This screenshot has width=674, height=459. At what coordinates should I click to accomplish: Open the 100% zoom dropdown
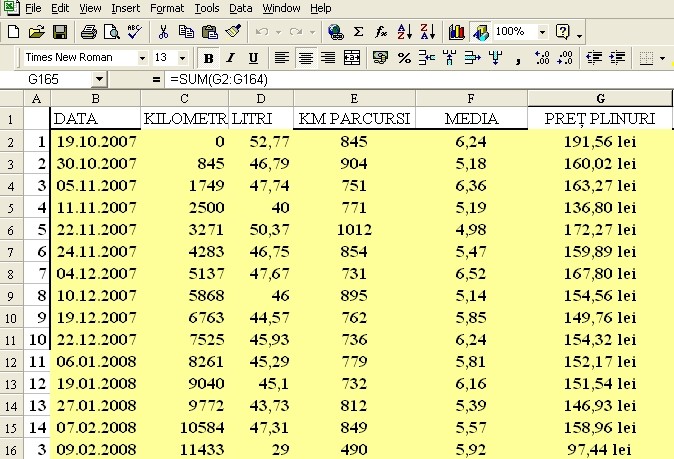pos(542,32)
